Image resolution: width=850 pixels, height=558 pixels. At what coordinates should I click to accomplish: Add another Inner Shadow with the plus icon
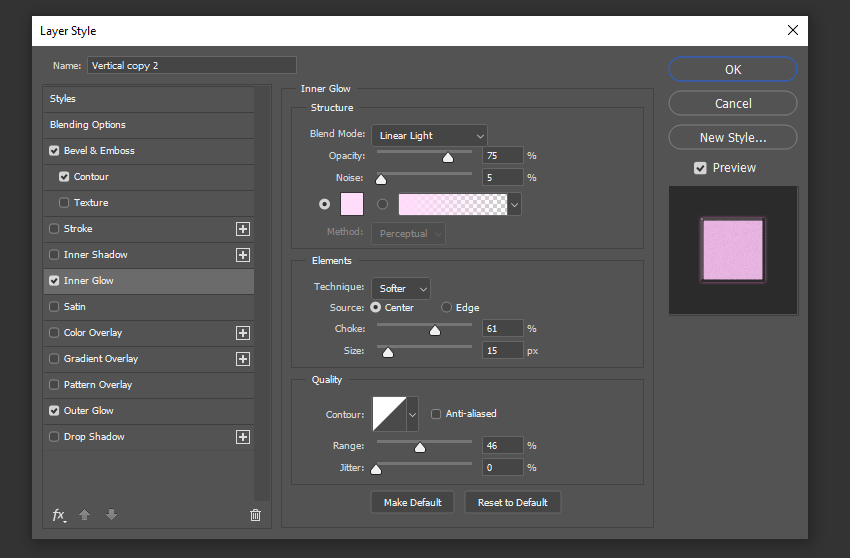coord(242,255)
